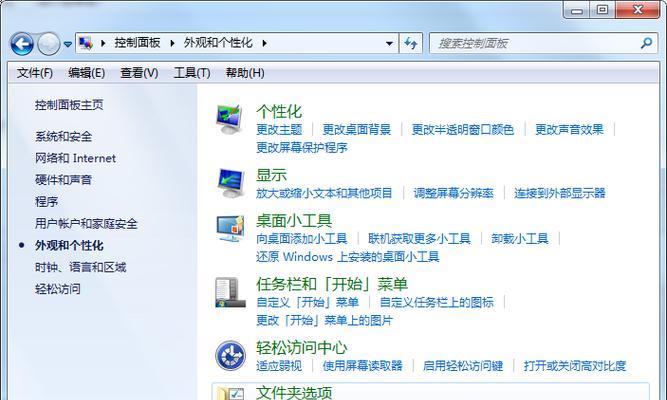Click 启用轻松访问键 link
Image resolution: width=667 pixels, height=400 pixels.
point(463,366)
